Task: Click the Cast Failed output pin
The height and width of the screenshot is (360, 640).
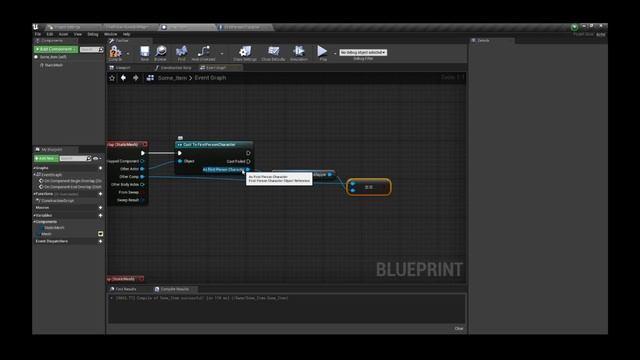Action: (248, 162)
